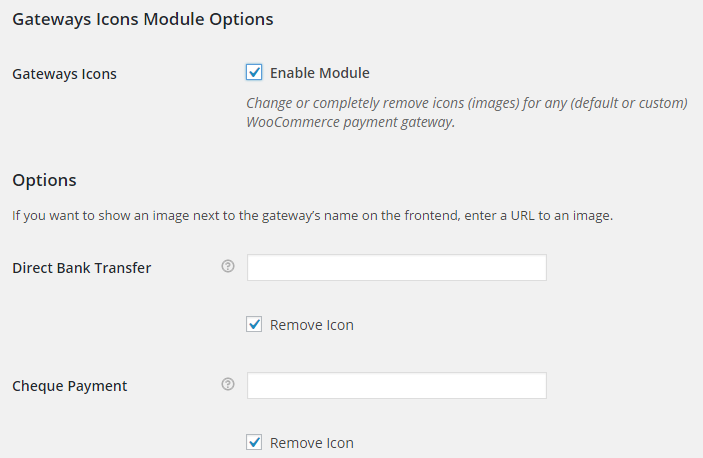Click the italic "Change or completely remove icons" line
703x458 pixels.
pyautogui.click(x=467, y=103)
